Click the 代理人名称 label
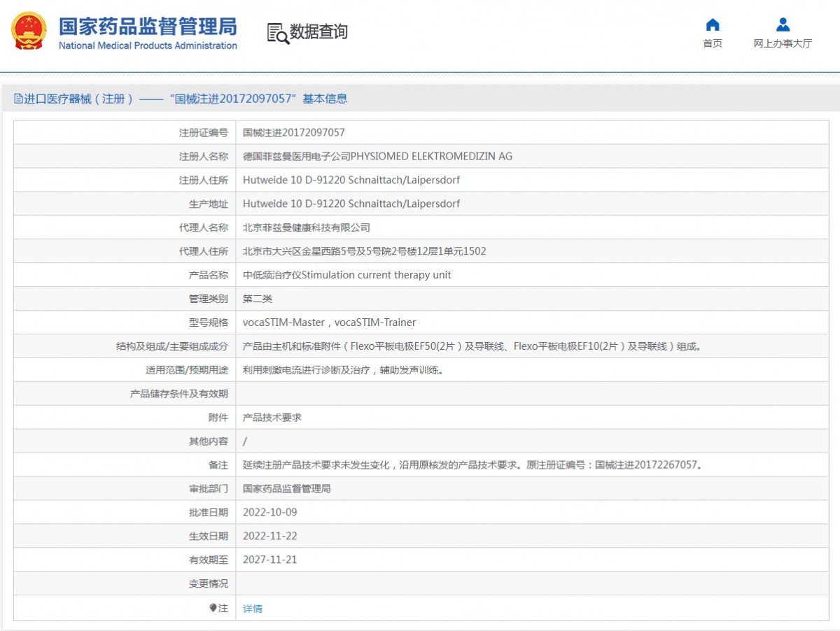The height and width of the screenshot is (631, 840). point(204,227)
